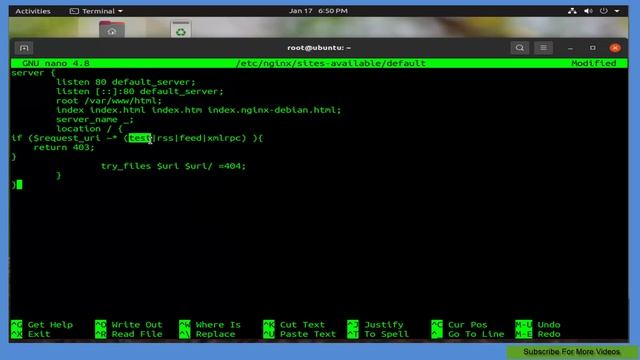Click the 'root /var/www/html;' line

point(109,101)
